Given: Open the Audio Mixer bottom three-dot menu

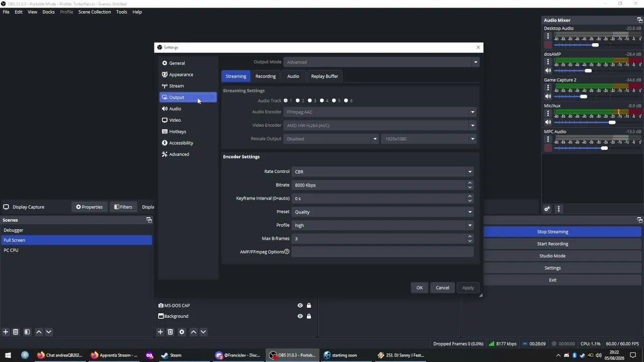Looking at the screenshot, I should point(558,209).
